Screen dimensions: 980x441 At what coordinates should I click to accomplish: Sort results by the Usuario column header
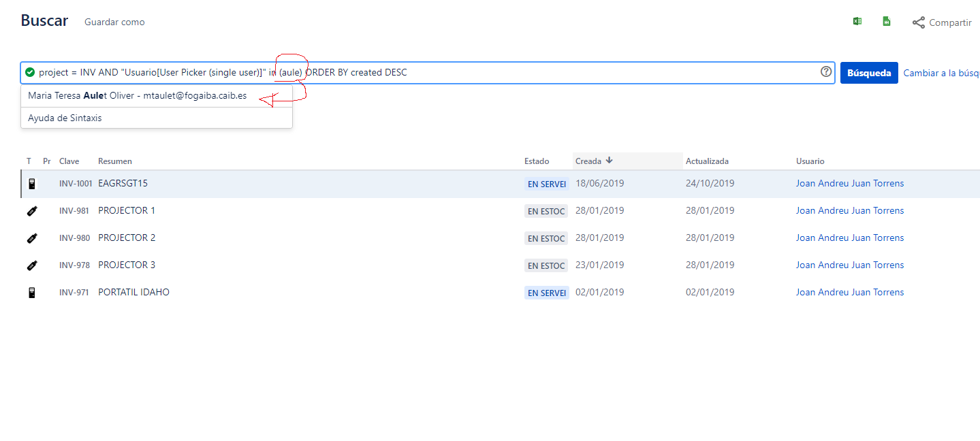810,161
